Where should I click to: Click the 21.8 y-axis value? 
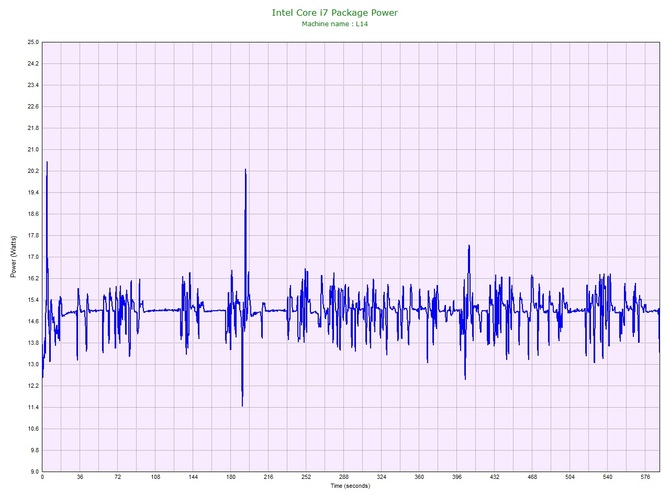click(x=33, y=128)
